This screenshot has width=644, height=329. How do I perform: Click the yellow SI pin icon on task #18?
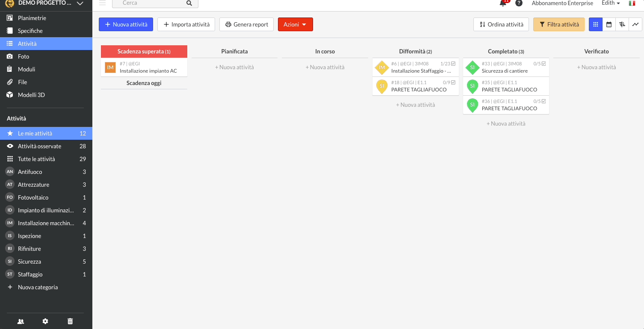point(382,86)
